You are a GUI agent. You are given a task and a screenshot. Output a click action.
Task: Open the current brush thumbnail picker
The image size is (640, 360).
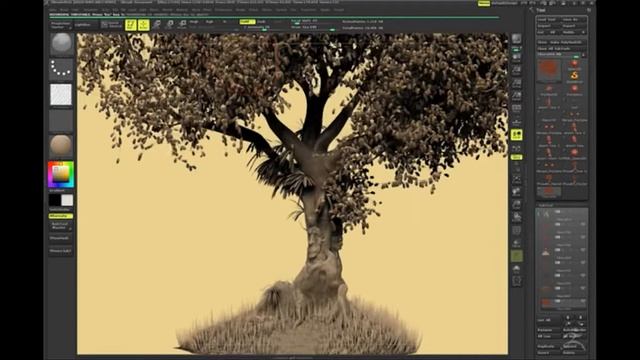(61, 44)
